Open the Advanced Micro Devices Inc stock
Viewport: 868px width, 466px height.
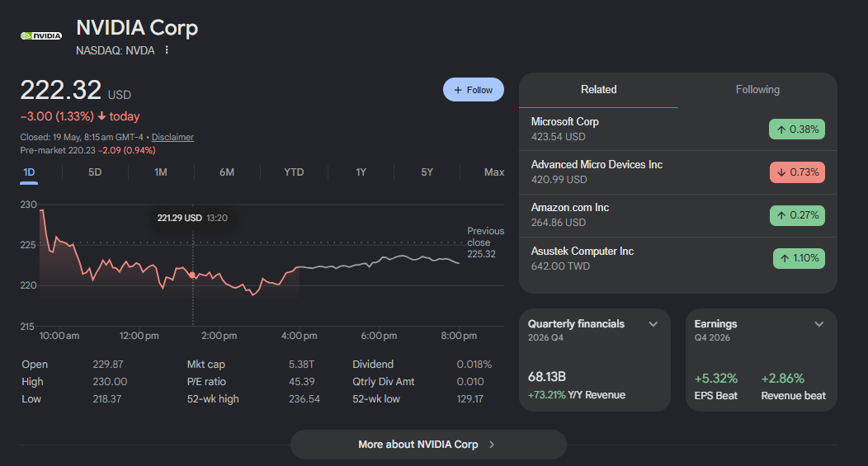point(678,172)
